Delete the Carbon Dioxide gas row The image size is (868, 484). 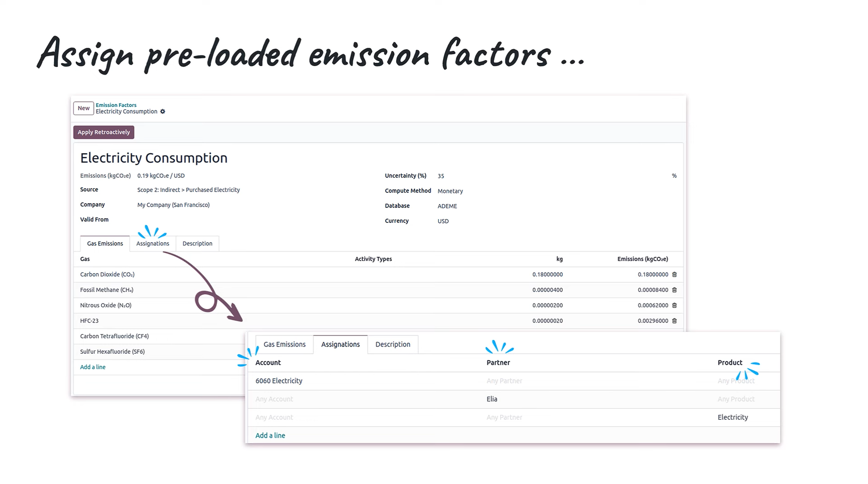pyautogui.click(x=674, y=274)
